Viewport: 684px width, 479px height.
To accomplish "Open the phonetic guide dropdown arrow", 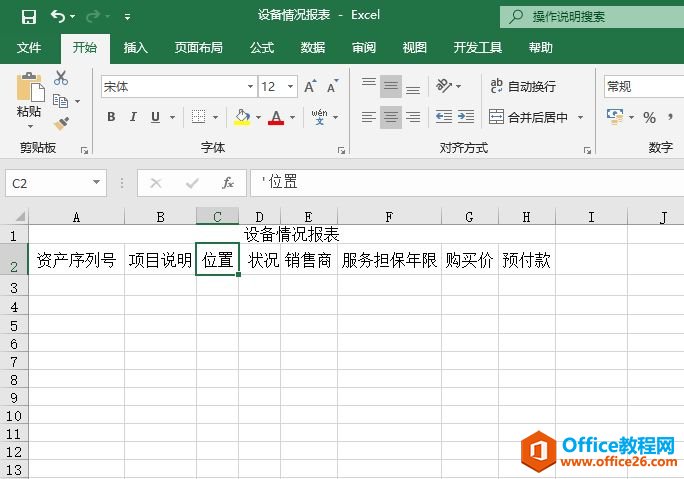I will click(336, 117).
